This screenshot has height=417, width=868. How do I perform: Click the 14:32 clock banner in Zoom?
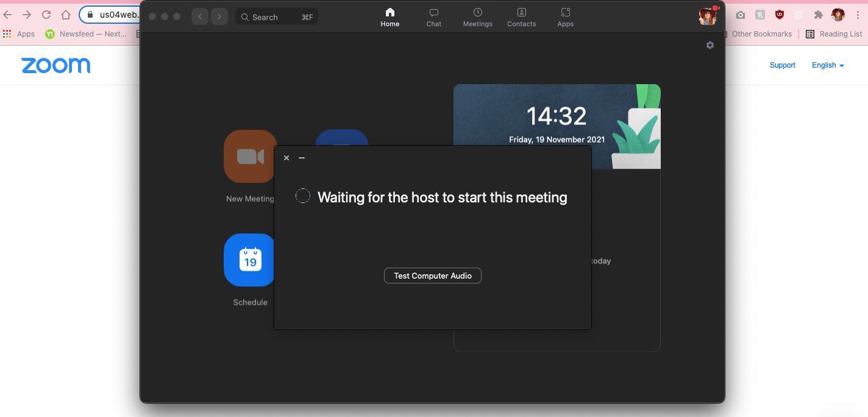click(557, 126)
